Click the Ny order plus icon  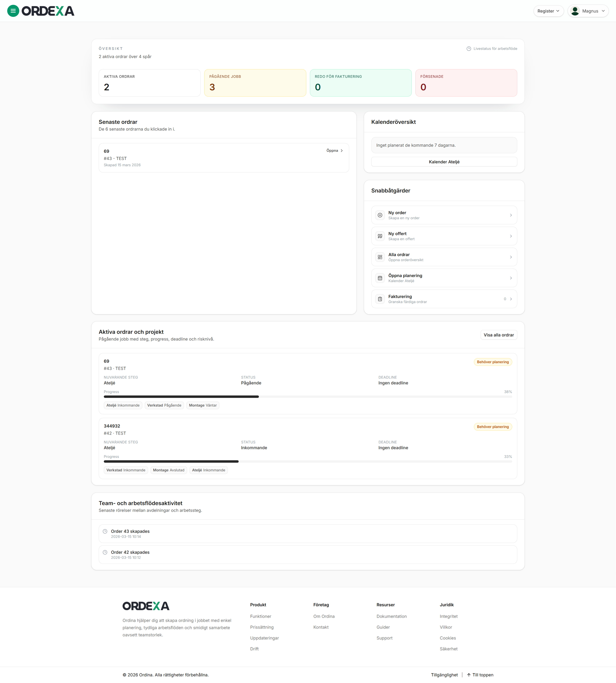click(x=380, y=215)
